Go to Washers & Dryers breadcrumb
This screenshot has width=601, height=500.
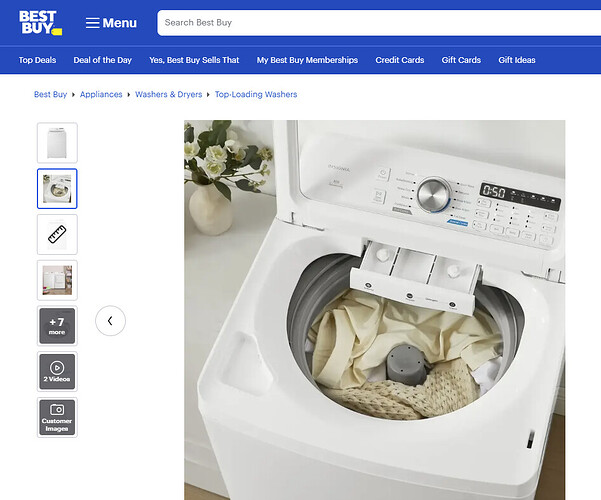[168, 94]
